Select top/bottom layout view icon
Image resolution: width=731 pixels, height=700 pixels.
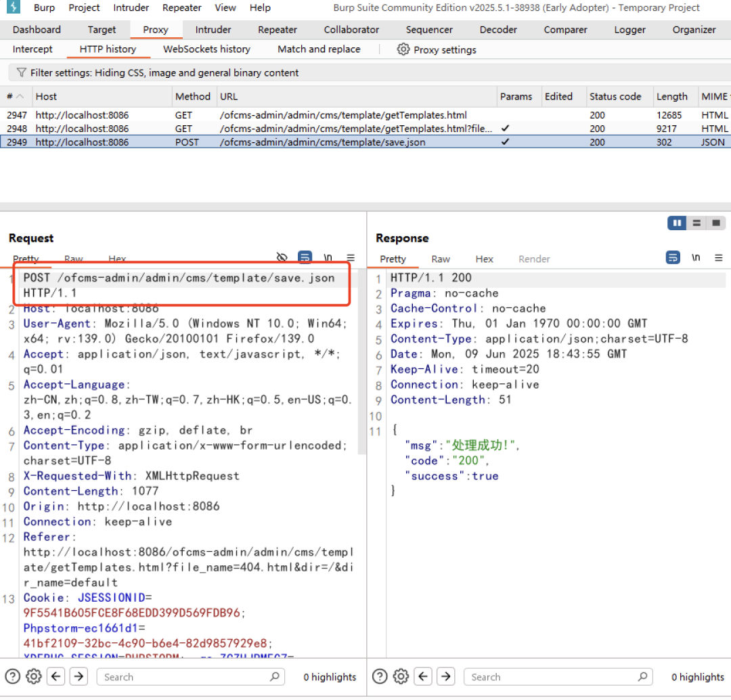click(x=696, y=223)
